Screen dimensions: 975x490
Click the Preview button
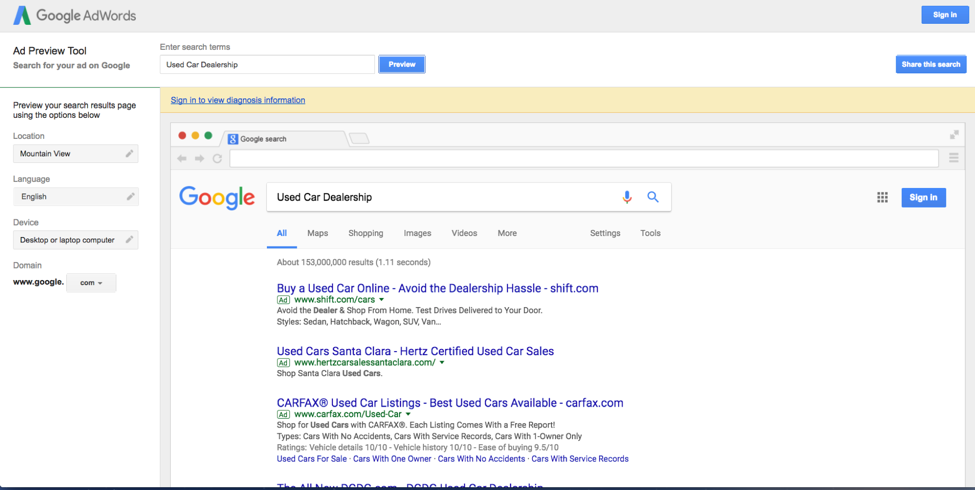click(402, 64)
